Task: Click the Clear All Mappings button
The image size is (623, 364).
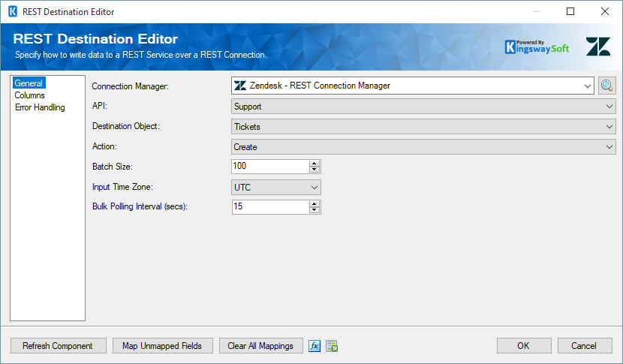Action: tap(260, 346)
